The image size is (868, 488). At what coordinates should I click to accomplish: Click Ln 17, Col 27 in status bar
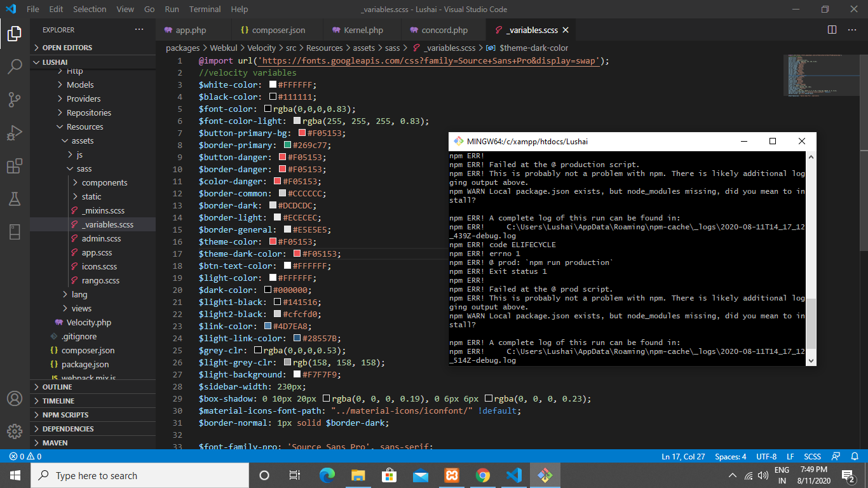coord(683,456)
